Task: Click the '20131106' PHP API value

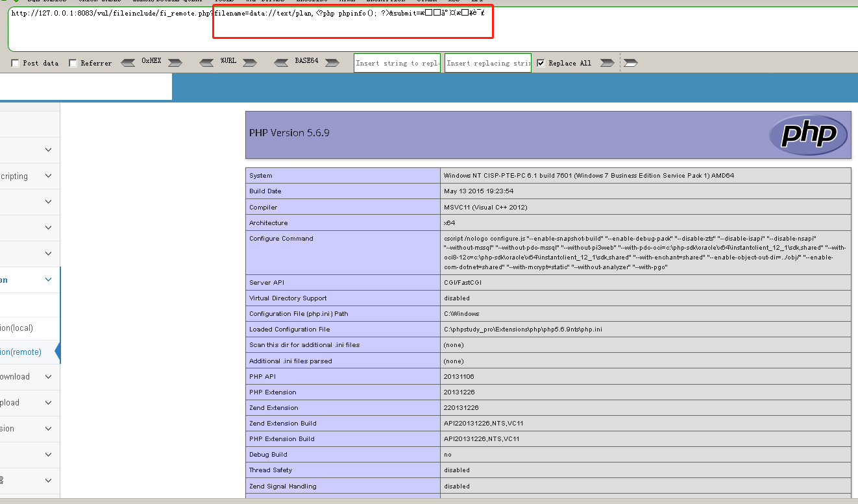Action: click(x=459, y=377)
